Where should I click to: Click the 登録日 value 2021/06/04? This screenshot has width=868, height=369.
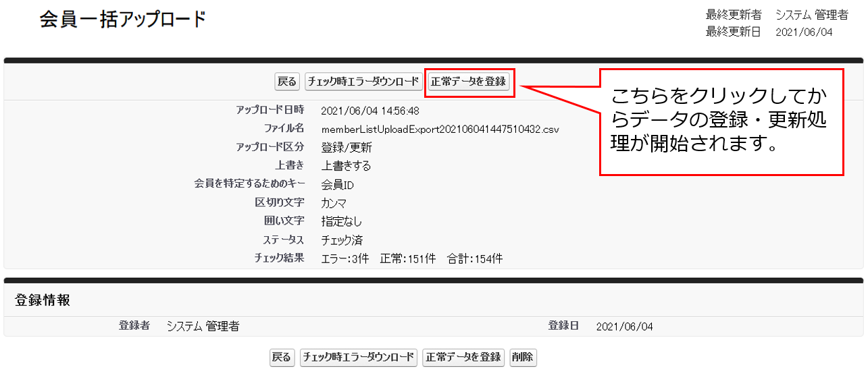click(624, 327)
